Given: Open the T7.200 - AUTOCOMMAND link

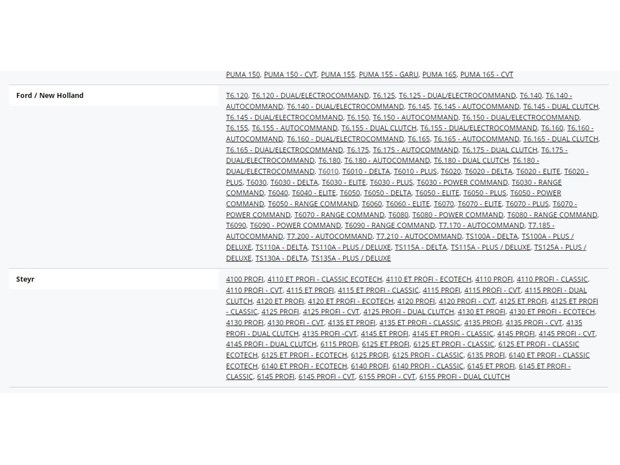Looking at the screenshot, I should (x=329, y=236).
